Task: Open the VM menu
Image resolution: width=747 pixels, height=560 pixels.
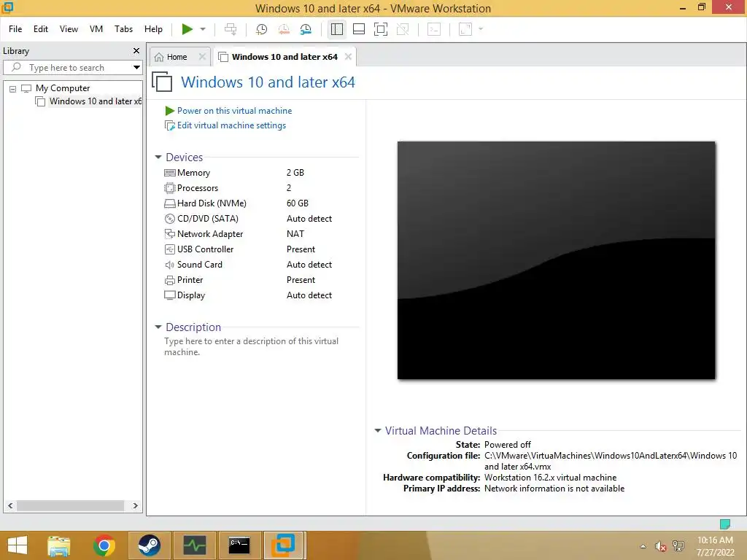Action: (x=96, y=29)
